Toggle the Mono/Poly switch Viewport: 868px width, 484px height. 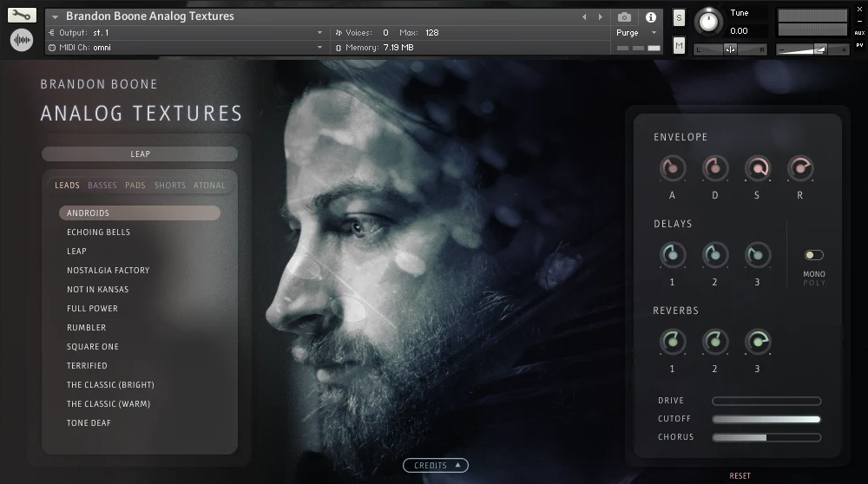pos(814,255)
